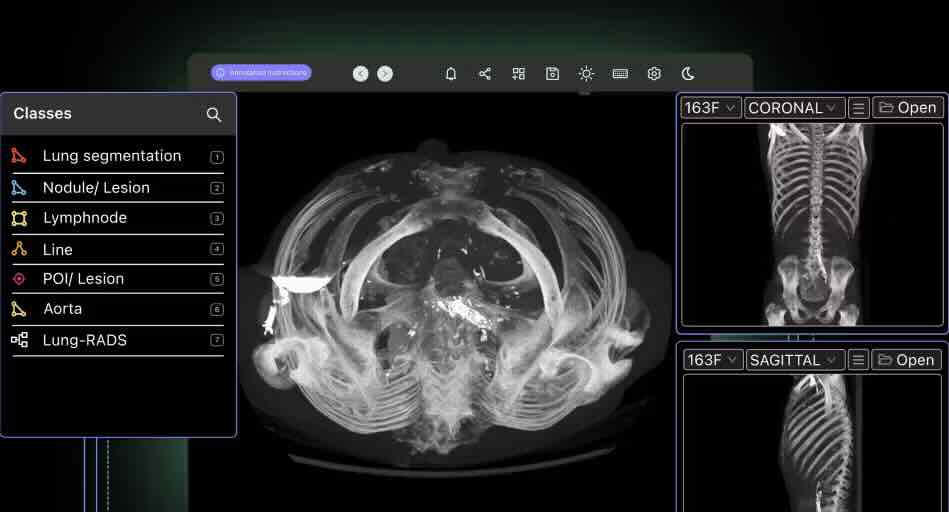This screenshot has height=512, width=949.
Task: Save using the floppy disk icon
Action: (x=553, y=74)
